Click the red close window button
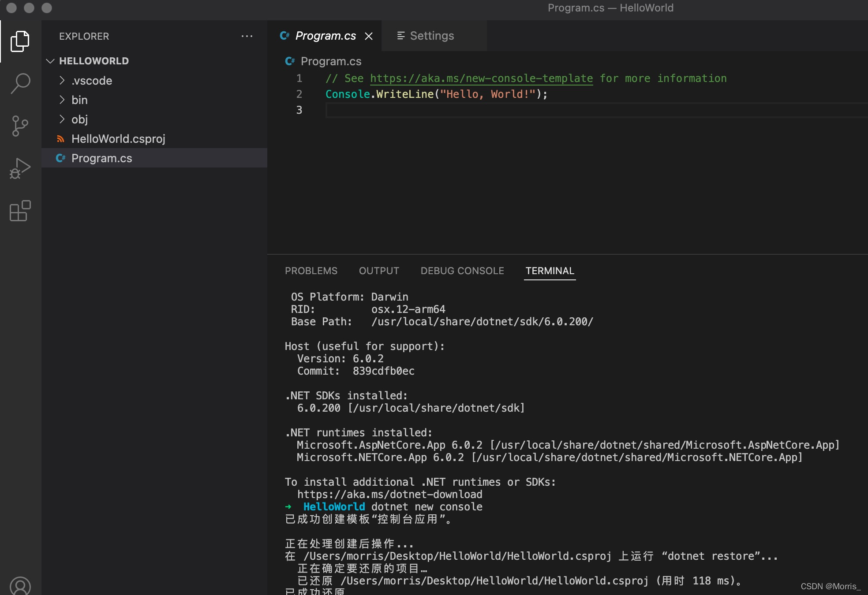The image size is (868, 595). point(11,8)
